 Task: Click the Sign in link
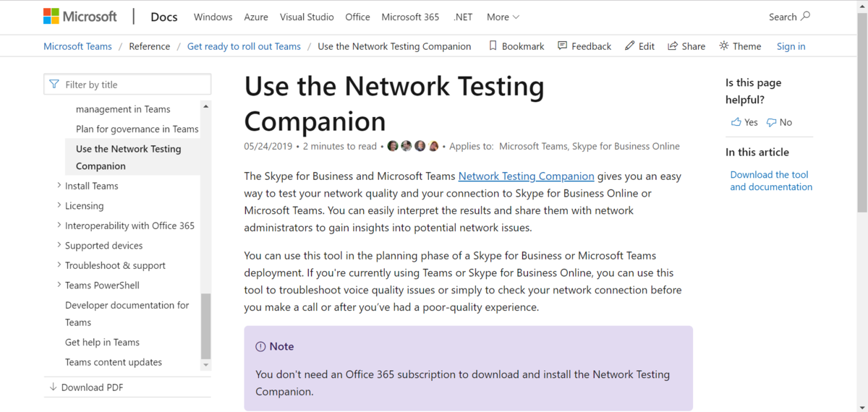791,46
